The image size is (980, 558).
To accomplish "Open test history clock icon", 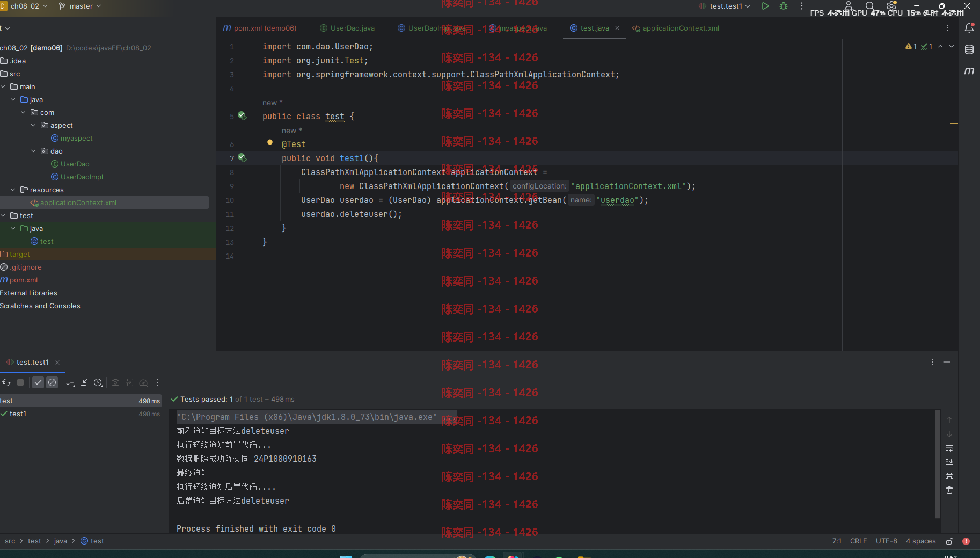I will point(98,382).
